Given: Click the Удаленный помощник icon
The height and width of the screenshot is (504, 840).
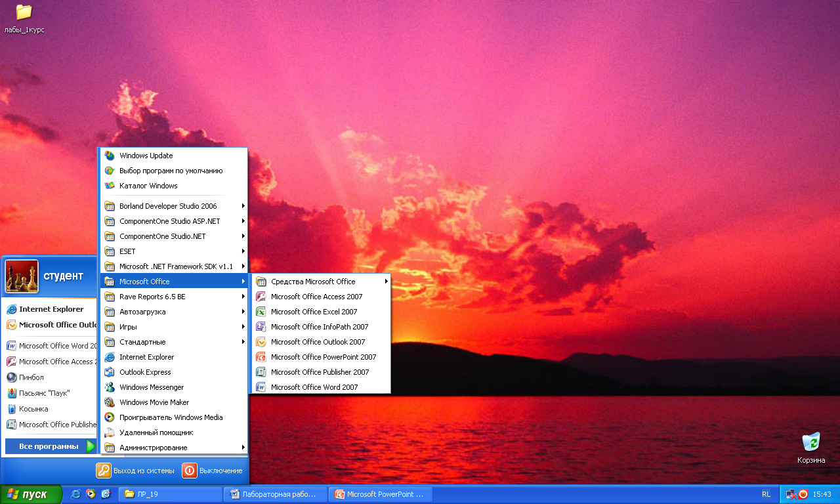Looking at the screenshot, I should click(x=110, y=432).
